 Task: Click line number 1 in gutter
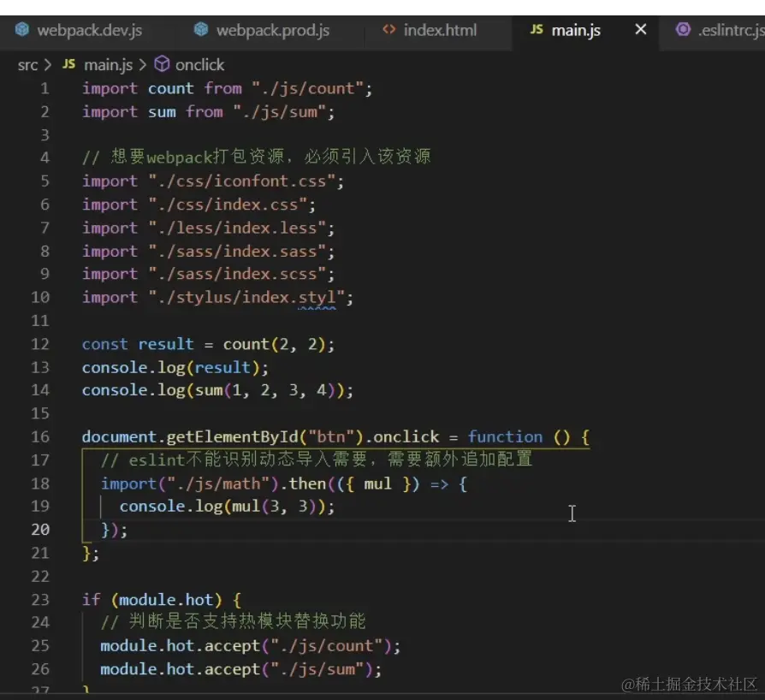click(x=44, y=89)
